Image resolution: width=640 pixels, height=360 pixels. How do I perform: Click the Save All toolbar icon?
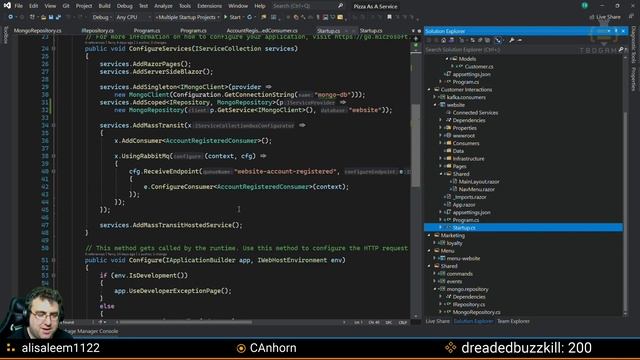[58, 17]
